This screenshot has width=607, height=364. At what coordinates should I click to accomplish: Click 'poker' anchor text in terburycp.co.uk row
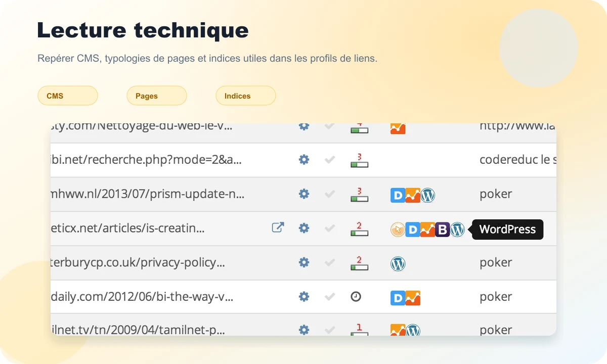pyautogui.click(x=496, y=263)
